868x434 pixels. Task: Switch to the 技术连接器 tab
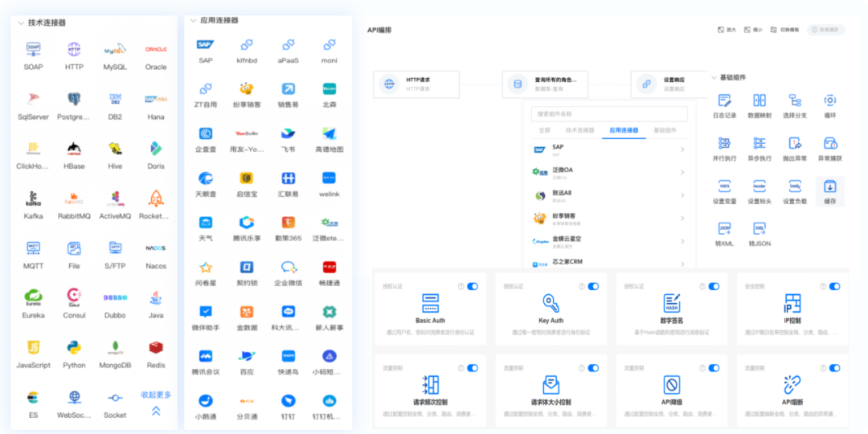pyautogui.click(x=579, y=130)
